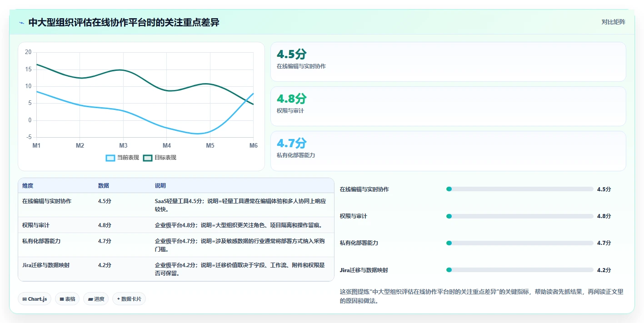This screenshot has width=644, height=323.
Task: Click the M1 axis label on chart
Action: pos(36,145)
